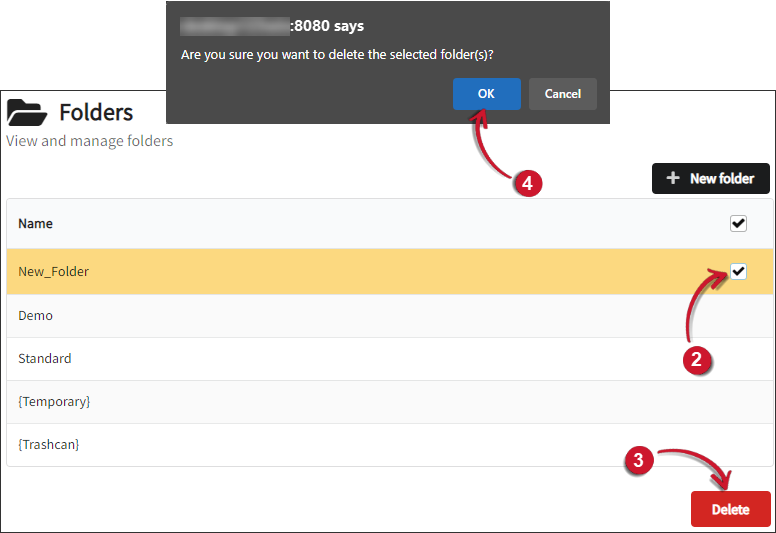The height and width of the screenshot is (533, 776).
Task: Click the plus icon on New folder button
Action: point(673,178)
